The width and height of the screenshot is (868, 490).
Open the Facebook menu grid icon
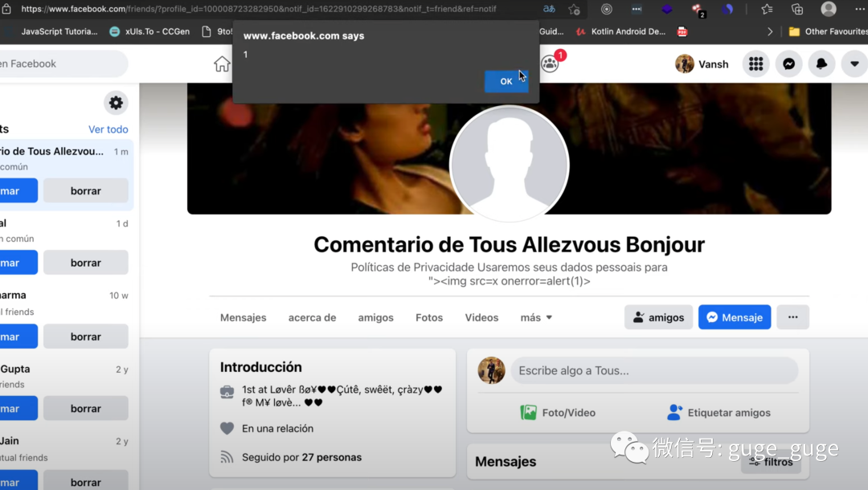click(x=755, y=64)
